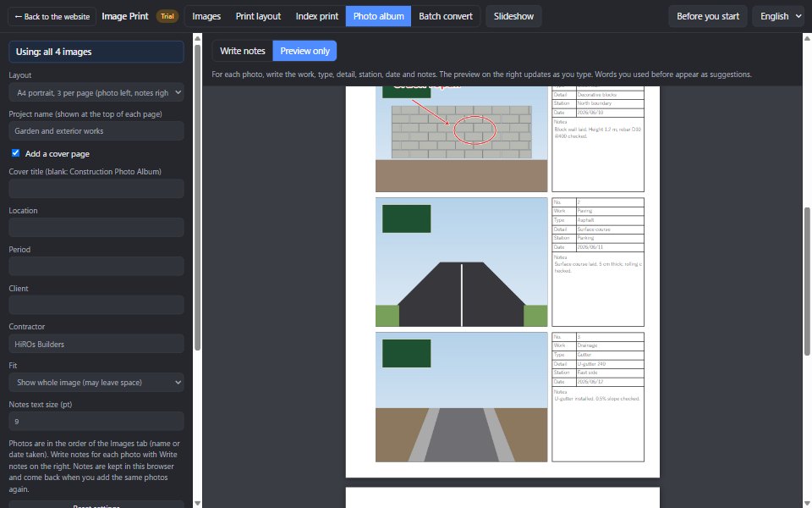This screenshot has height=508, width=812.
Task: Edit the Contractor field HiROs Builders
Action: 96,344
